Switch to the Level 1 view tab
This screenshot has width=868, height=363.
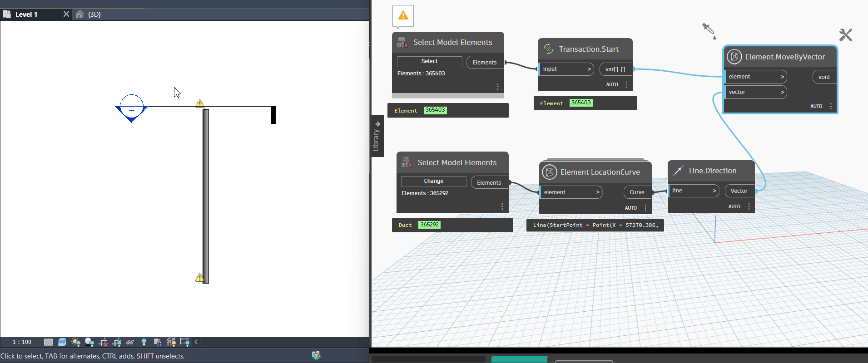coord(26,15)
